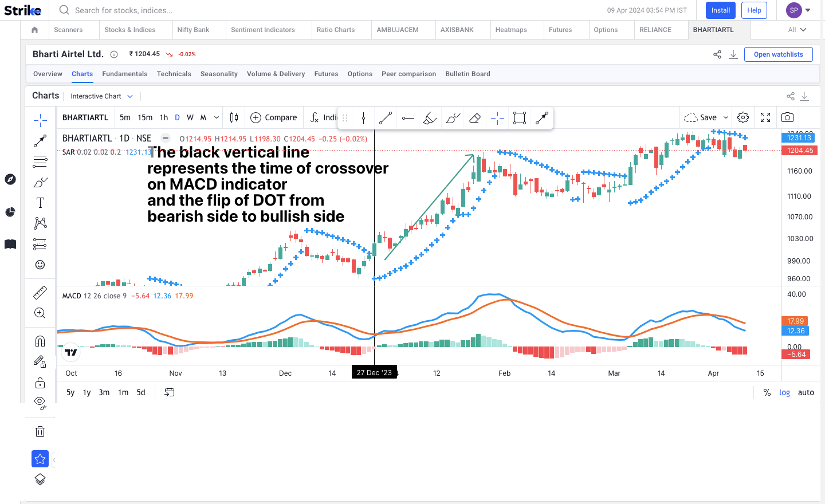Select vertical line tool in floating toolbar
The image size is (825, 504).
(363, 119)
